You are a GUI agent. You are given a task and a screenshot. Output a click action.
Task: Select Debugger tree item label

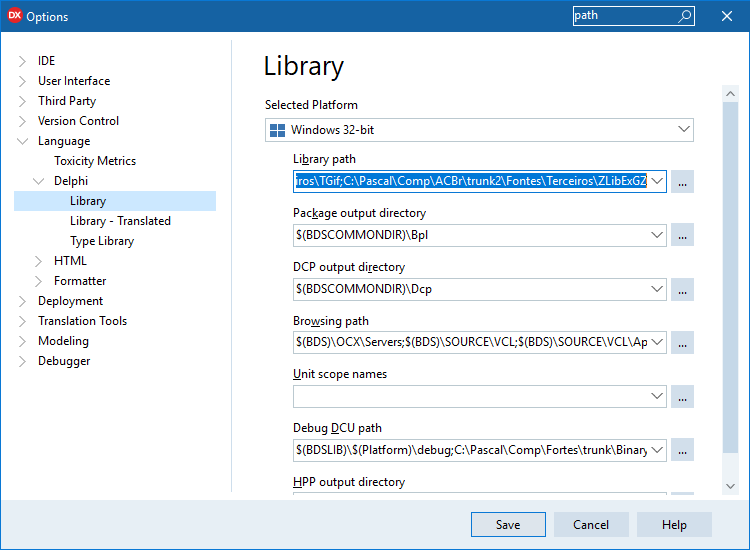tap(64, 362)
